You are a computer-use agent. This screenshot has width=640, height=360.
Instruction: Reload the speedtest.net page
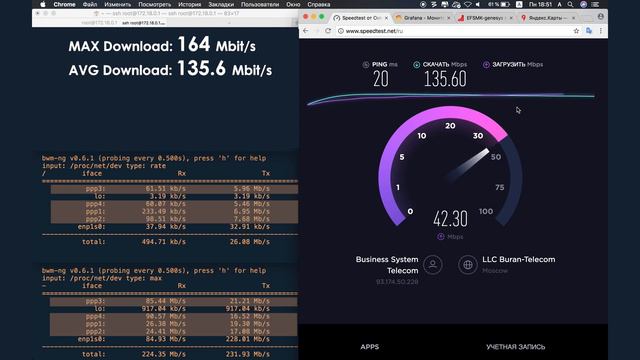pos(328,31)
